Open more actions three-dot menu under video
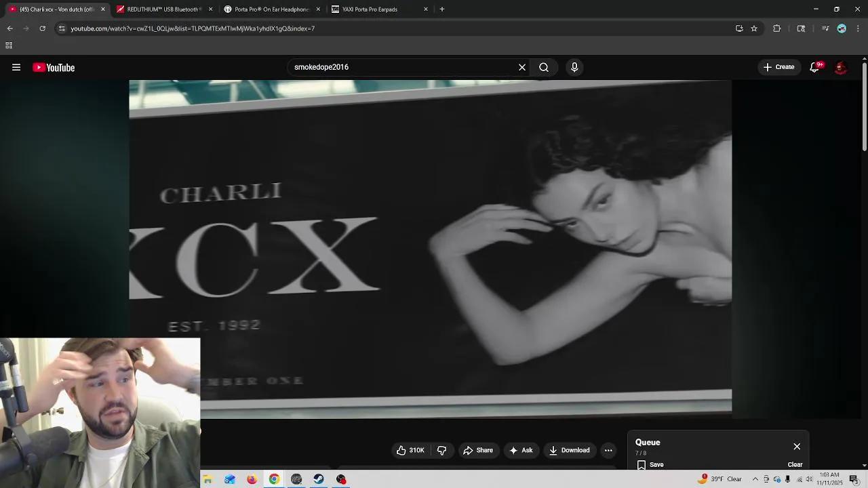The height and width of the screenshot is (488, 868). point(608,450)
